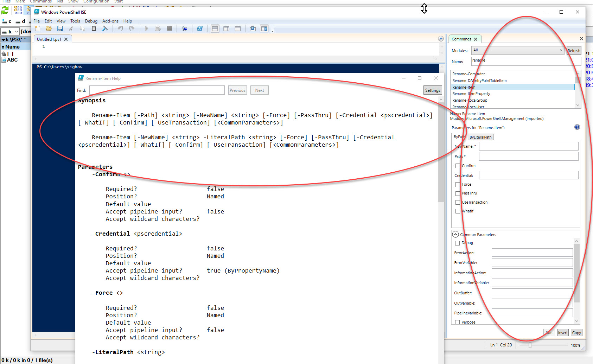The width and height of the screenshot is (593, 364).
Task: Click the New script toolbar icon
Action: coord(38,29)
